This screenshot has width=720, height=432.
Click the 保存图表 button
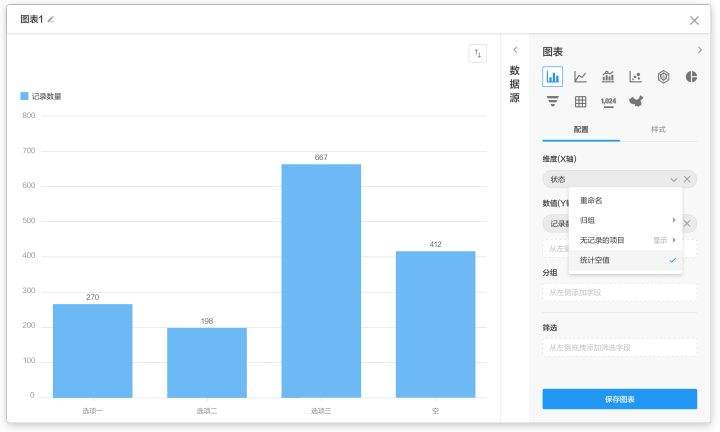click(x=619, y=399)
